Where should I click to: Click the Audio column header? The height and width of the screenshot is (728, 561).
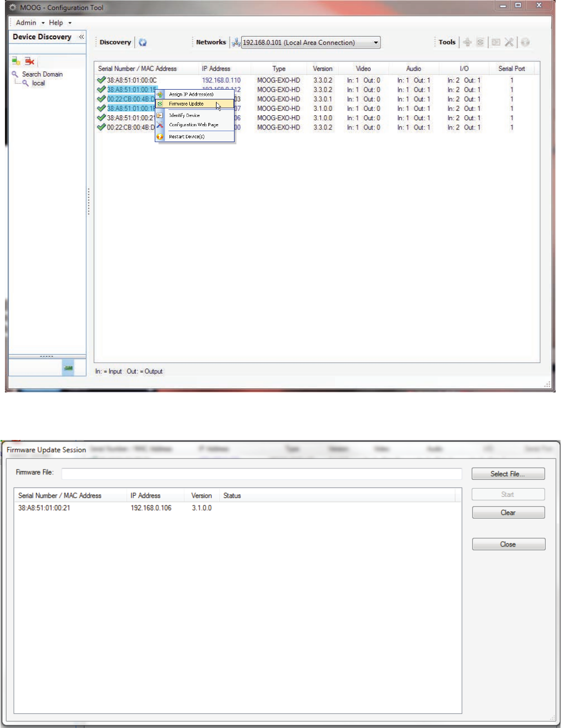tap(414, 68)
